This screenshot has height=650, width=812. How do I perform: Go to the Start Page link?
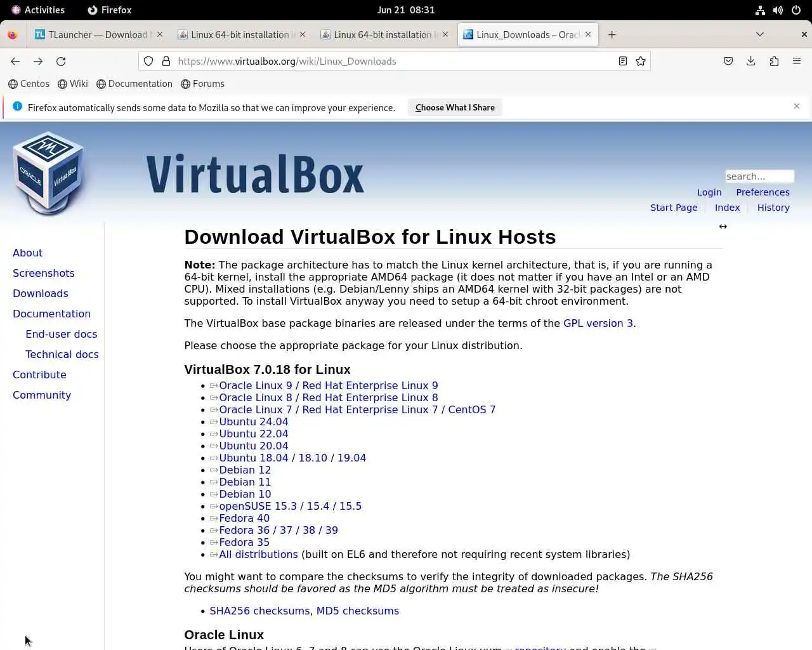(x=674, y=208)
